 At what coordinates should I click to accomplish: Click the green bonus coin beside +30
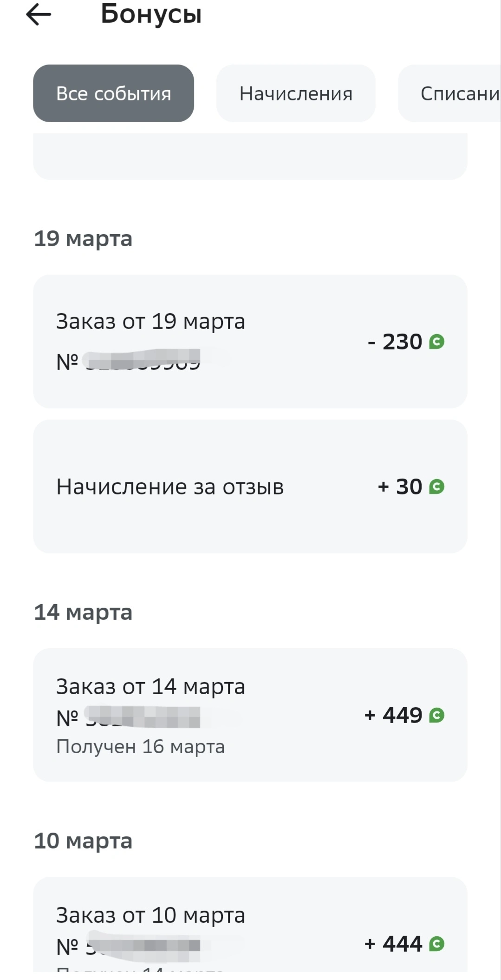tap(436, 487)
